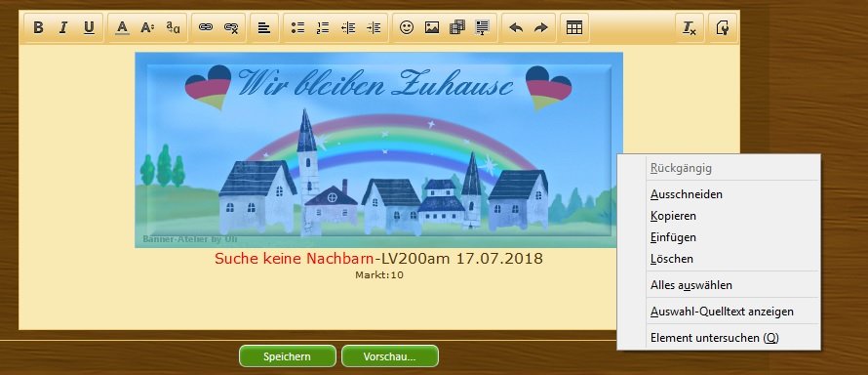Insert a numbered list

coord(323,27)
